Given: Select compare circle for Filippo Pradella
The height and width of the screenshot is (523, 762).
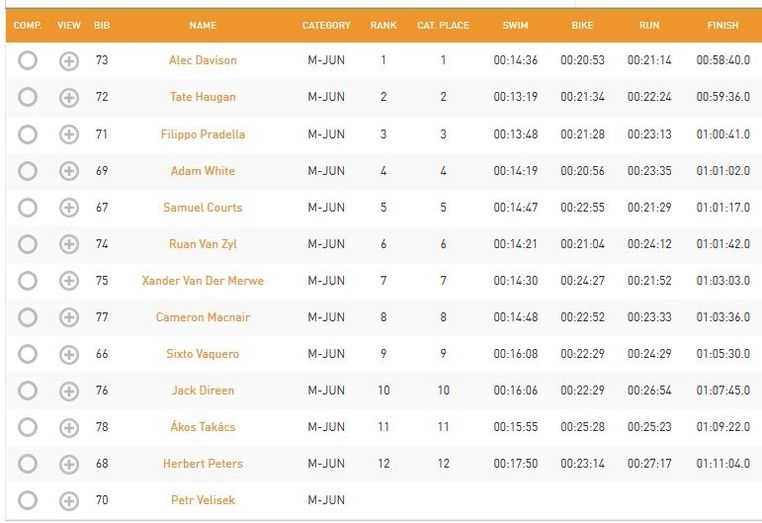Looking at the screenshot, I should pos(28,134).
